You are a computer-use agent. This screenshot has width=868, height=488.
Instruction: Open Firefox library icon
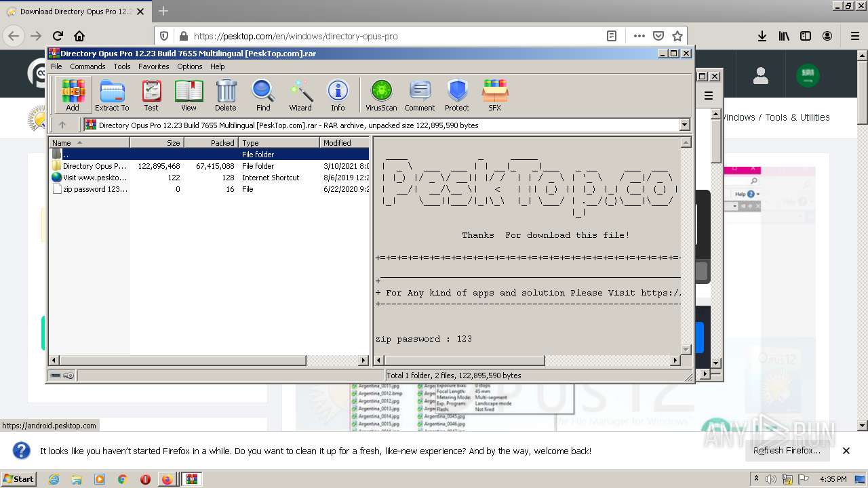tap(784, 36)
